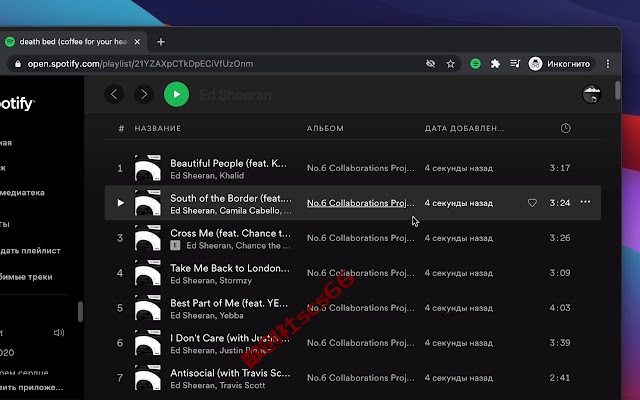The image size is (640, 400).
Task: Open artist link Ed Sheeran, Yebba
Action: pyautogui.click(x=207, y=316)
